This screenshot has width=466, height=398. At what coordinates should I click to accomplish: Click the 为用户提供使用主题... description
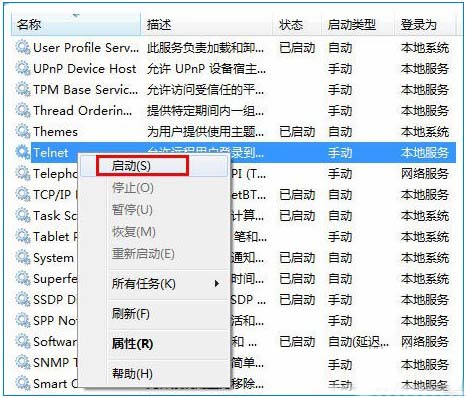point(206,132)
